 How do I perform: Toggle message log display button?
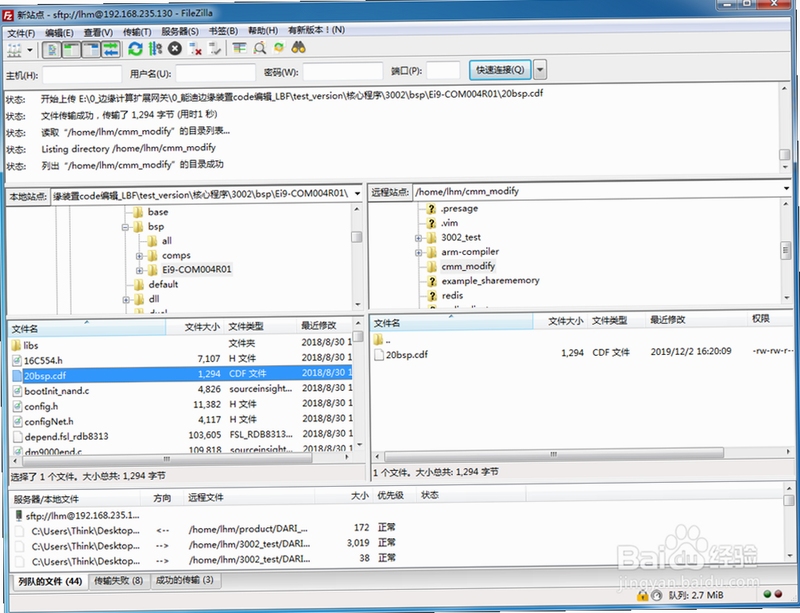(x=52, y=50)
